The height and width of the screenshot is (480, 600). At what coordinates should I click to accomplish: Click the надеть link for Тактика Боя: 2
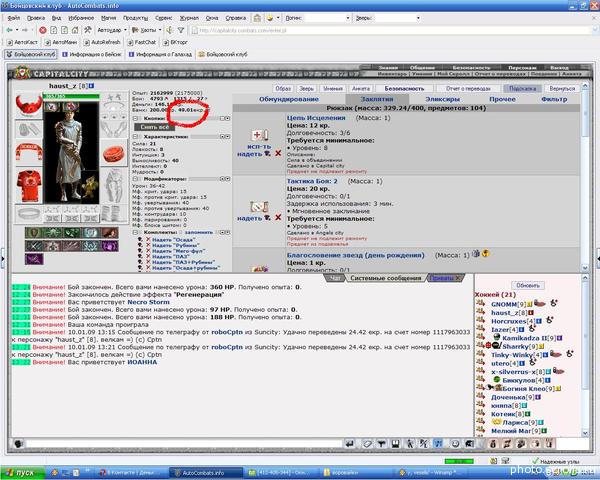[x=249, y=218]
